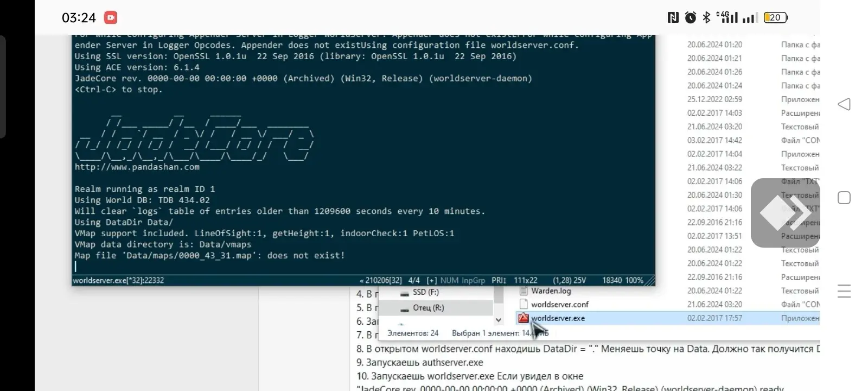Click the console text cursor on the last line

click(x=75, y=267)
